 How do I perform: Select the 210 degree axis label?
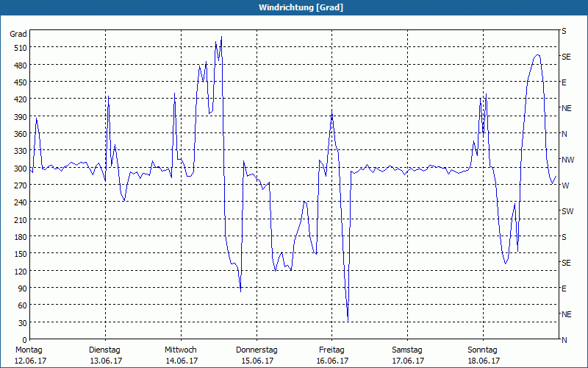coord(21,219)
